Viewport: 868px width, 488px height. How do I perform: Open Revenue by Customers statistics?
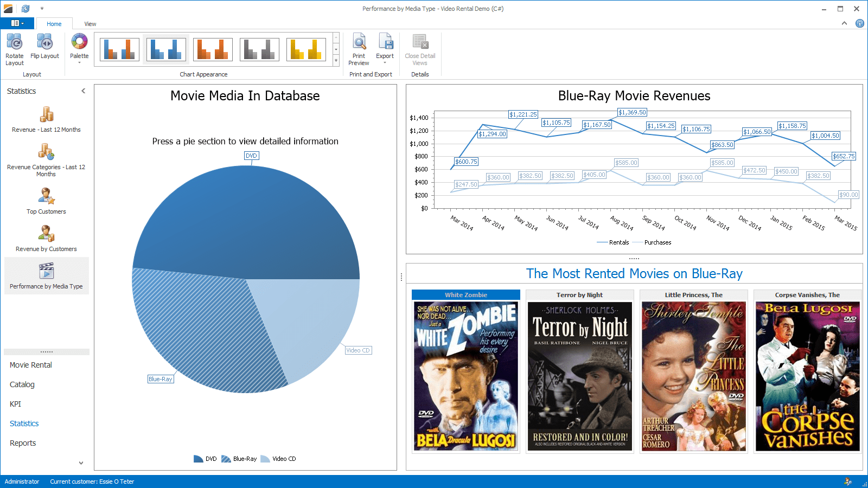[x=46, y=239]
